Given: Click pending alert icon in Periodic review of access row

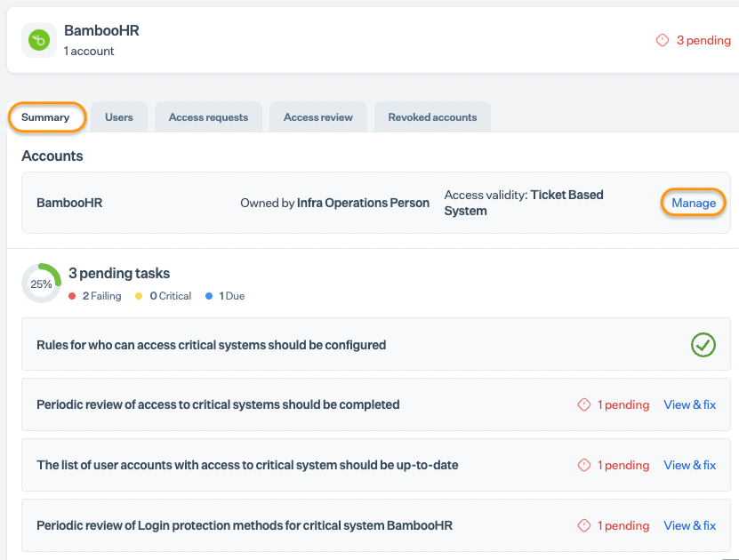Looking at the screenshot, I should pos(584,404).
